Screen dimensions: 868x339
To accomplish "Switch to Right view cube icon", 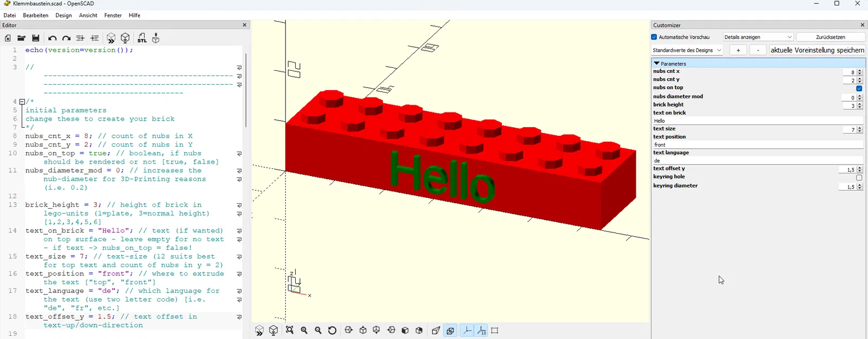I will tap(349, 330).
